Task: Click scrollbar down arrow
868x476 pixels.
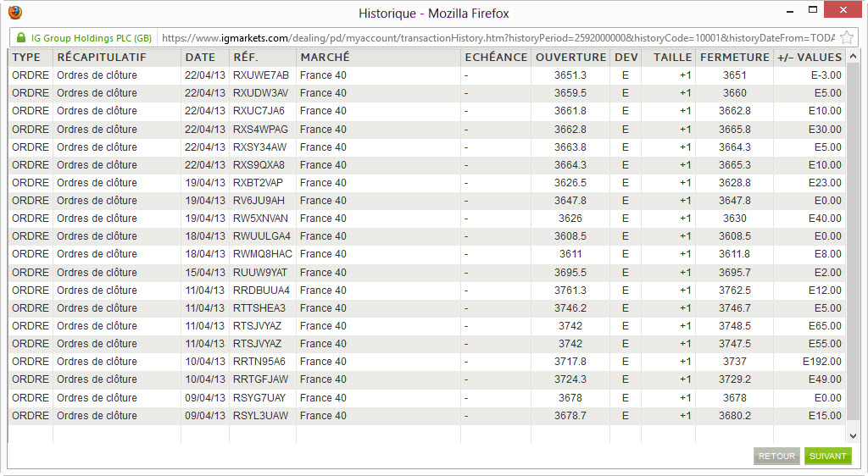Action: click(x=853, y=436)
